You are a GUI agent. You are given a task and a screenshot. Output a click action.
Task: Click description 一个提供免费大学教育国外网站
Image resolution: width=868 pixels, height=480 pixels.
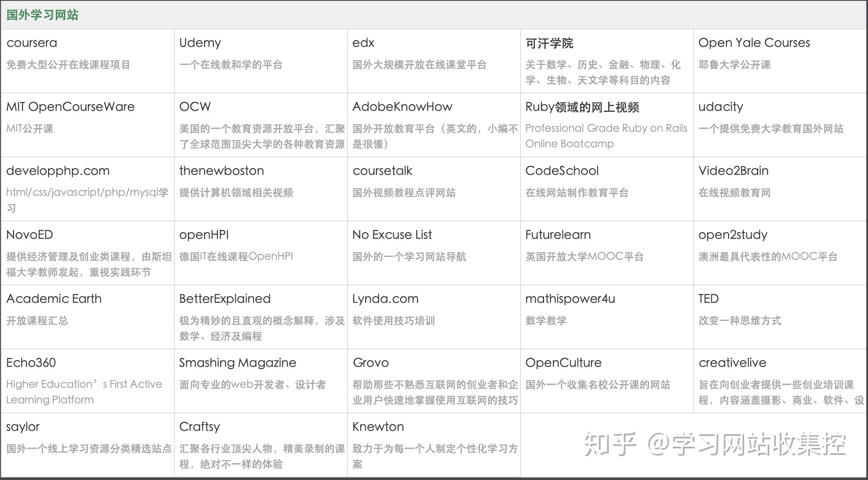coord(771,129)
